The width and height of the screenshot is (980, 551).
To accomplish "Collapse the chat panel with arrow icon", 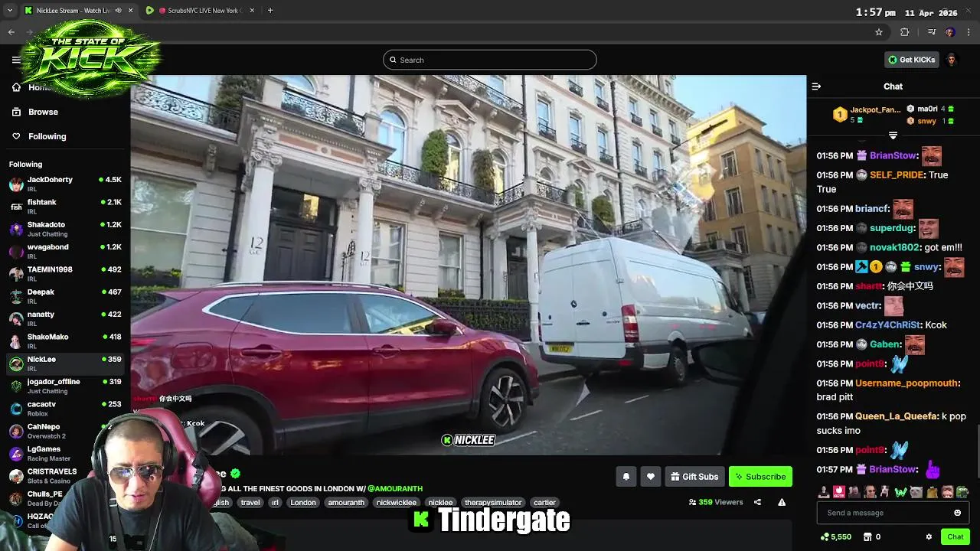I will pos(816,86).
